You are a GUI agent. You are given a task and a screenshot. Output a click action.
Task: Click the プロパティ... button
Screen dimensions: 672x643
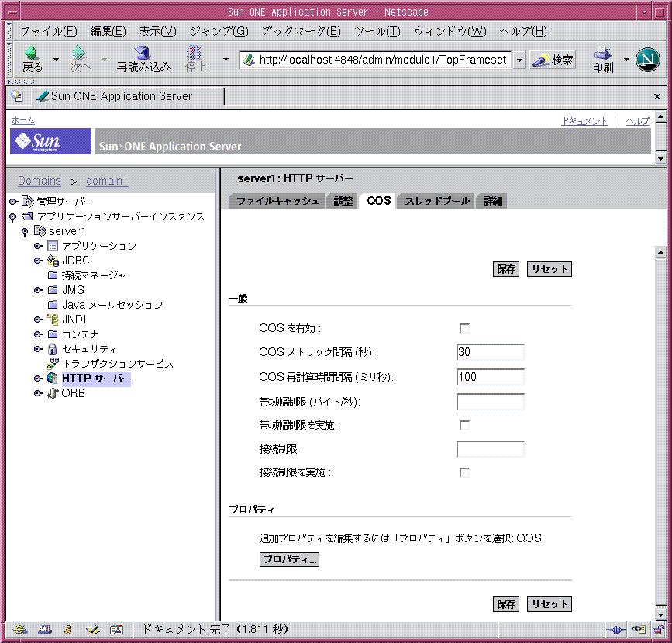[289, 559]
